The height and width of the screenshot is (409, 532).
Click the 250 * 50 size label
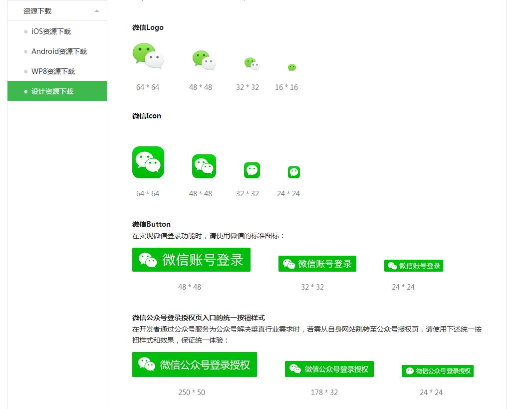click(x=192, y=393)
